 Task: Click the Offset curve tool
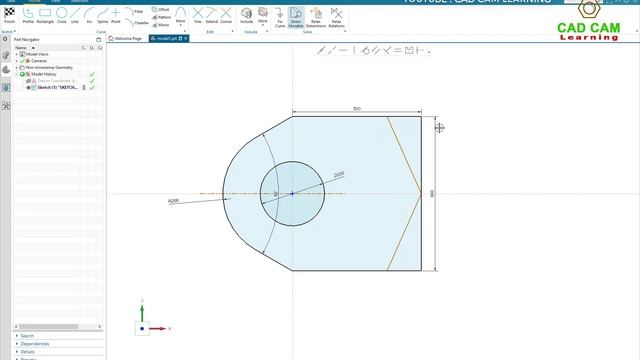(160, 9)
